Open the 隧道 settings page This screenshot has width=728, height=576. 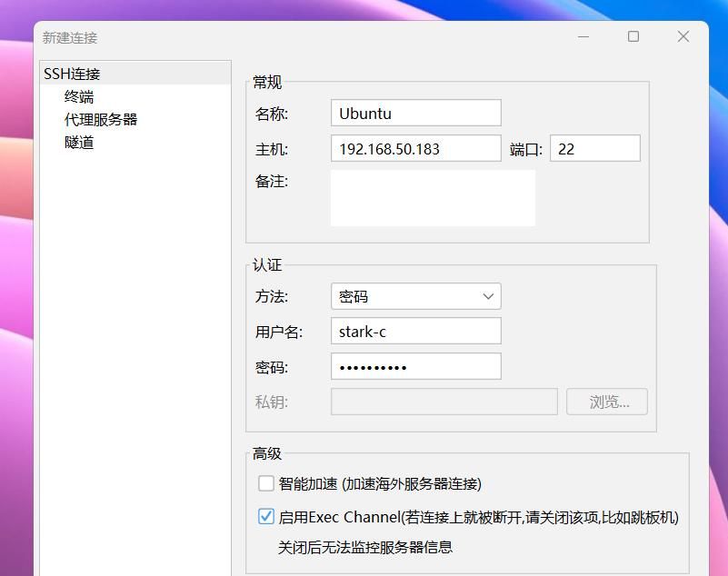(x=79, y=142)
